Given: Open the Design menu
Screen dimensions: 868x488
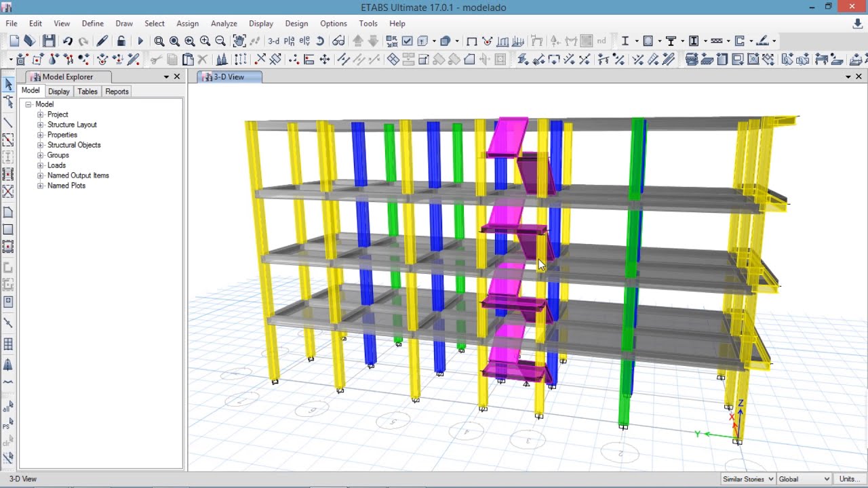Looking at the screenshot, I should 296,23.
